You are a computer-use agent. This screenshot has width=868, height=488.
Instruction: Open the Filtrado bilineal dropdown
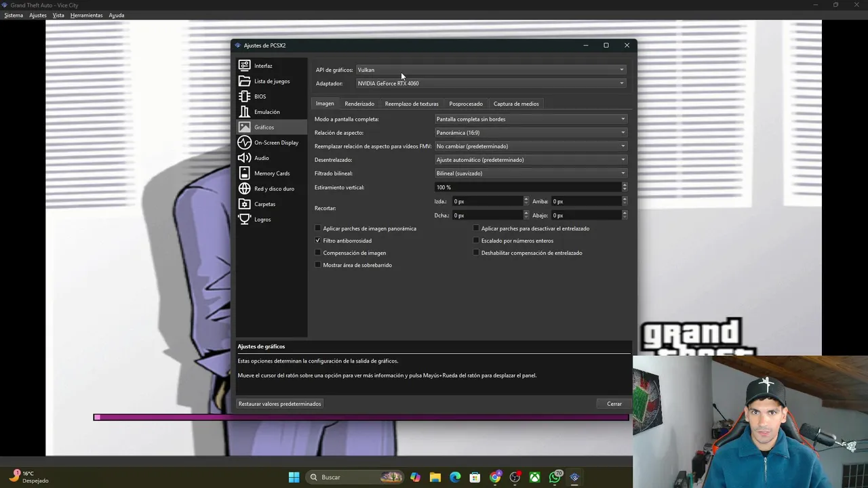click(x=531, y=174)
